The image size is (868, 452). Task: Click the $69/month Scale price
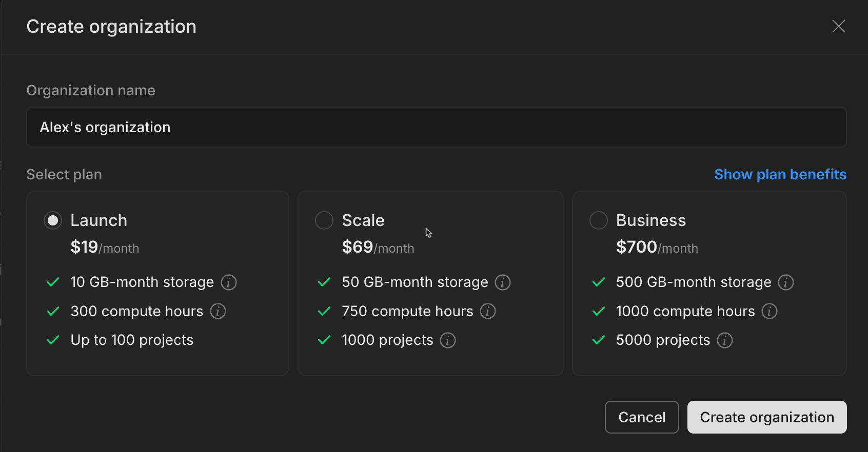pyautogui.click(x=378, y=248)
